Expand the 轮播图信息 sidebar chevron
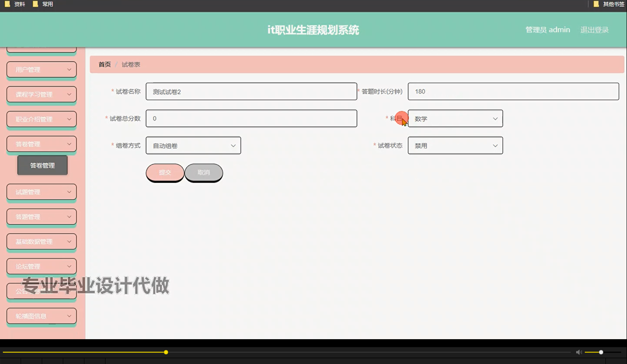Screen dimensions: 627x364 click(x=70, y=316)
